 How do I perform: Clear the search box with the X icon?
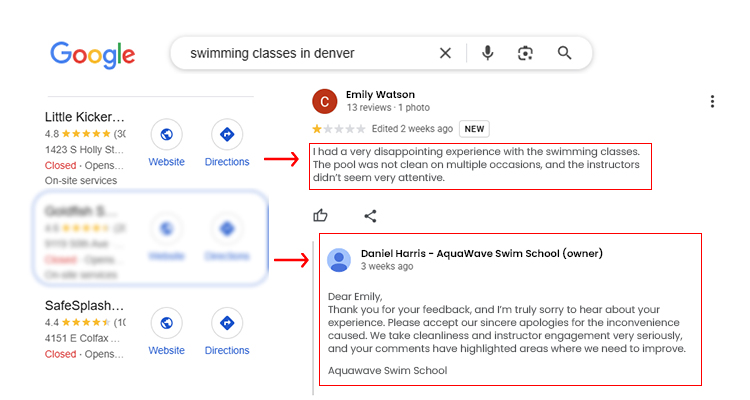click(x=445, y=53)
